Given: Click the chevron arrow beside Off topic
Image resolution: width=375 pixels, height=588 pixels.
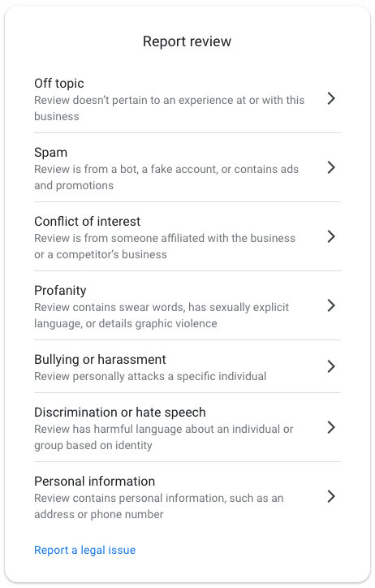Looking at the screenshot, I should 331,98.
